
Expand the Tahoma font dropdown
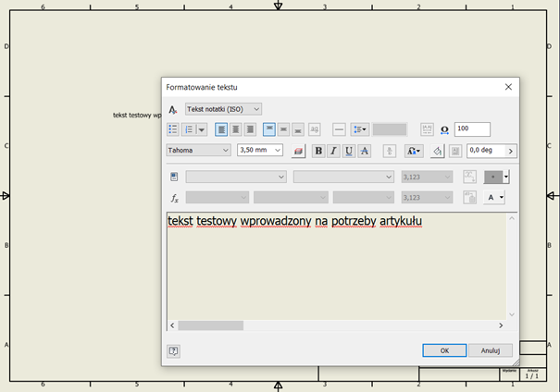[x=226, y=150]
